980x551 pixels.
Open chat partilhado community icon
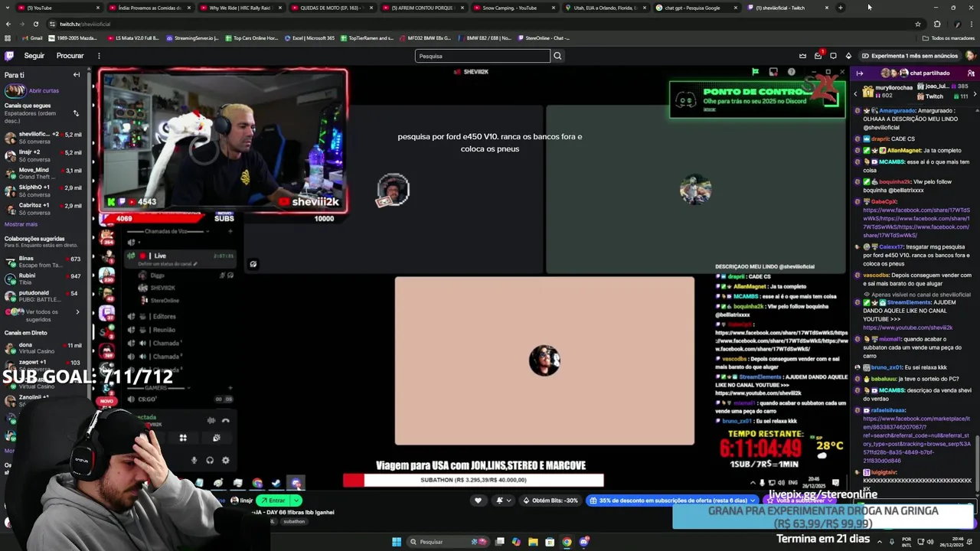pos(971,73)
